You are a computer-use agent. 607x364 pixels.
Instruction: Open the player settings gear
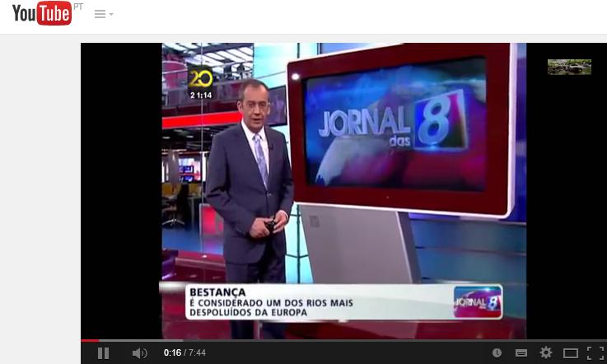click(546, 352)
